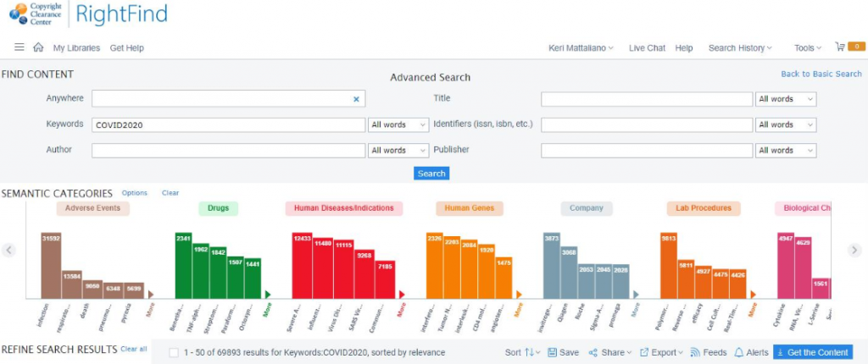The height and width of the screenshot is (364, 868).
Task: Select the Drugs category label
Action: tap(218, 208)
